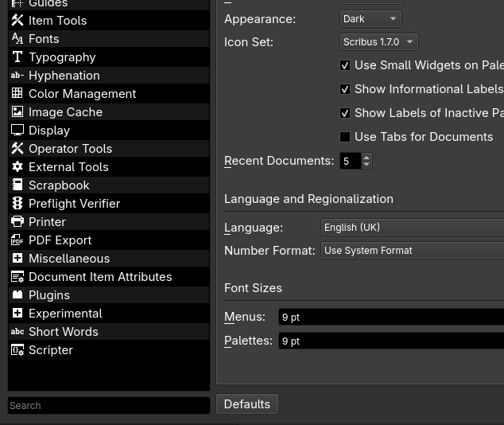This screenshot has width=504, height=425.
Task: Go to Document Item Attributes section
Action: tap(100, 276)
